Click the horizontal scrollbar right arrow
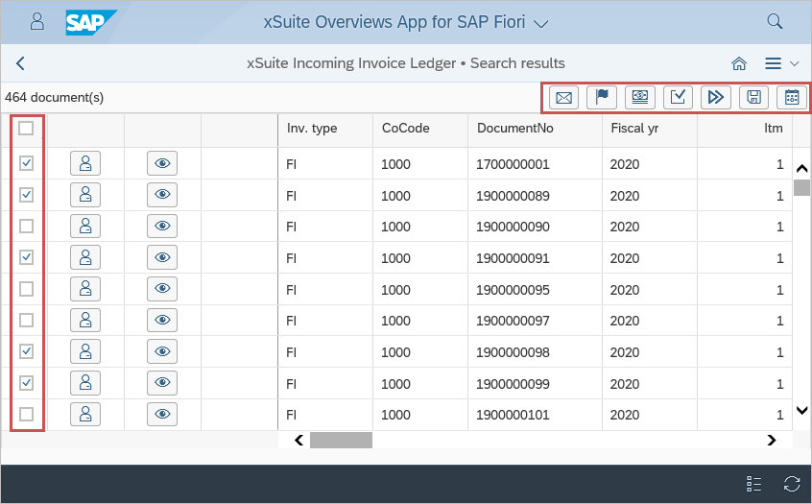 [x=772, y=441]
